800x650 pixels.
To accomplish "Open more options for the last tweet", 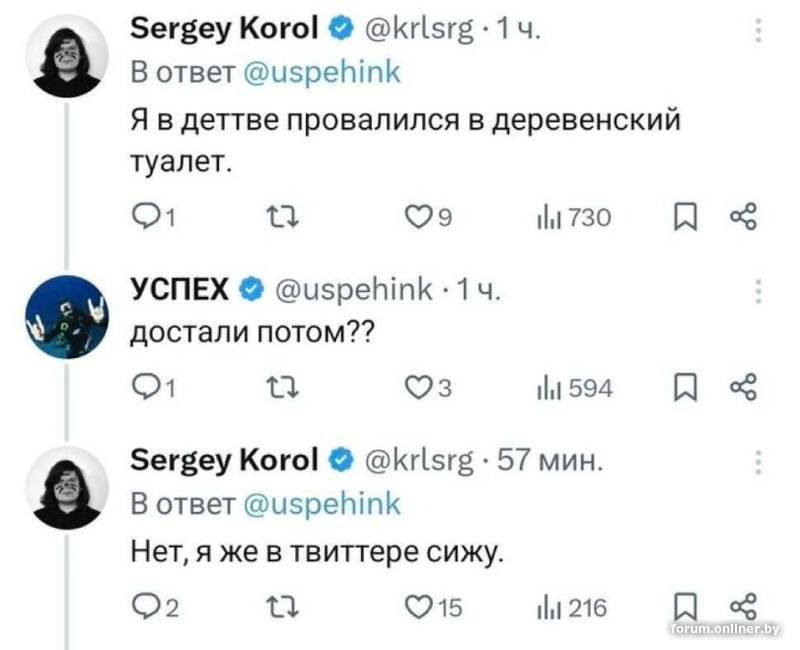I will point(757,460).
